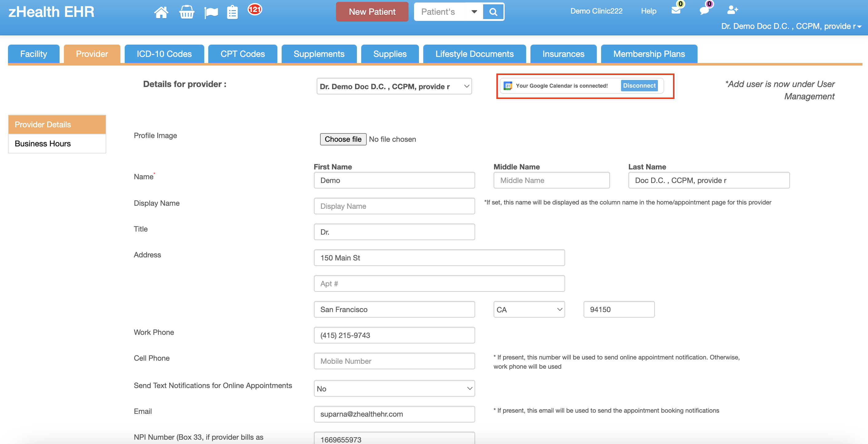Disconnect the Google Calendar
This screenshot has width=868, height=444.
(x=639, y=86)
